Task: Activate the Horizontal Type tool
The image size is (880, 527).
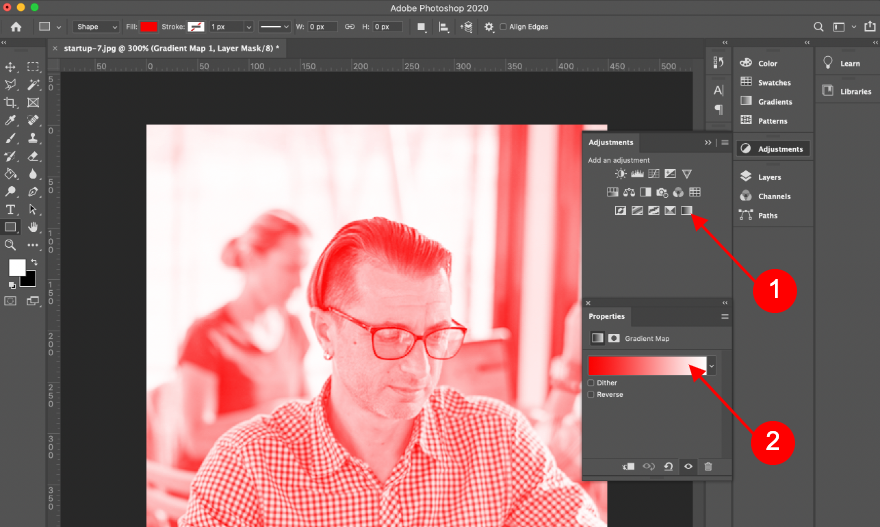Action: tap(11, 209)
